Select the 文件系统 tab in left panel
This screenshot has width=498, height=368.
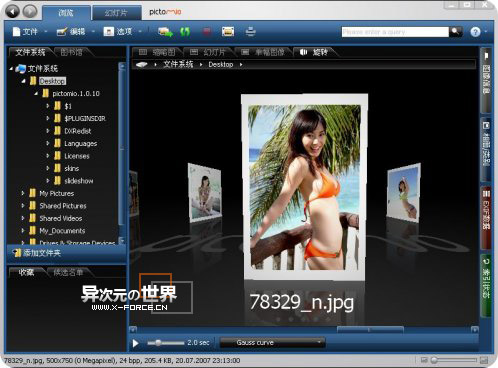coord(30,52)
